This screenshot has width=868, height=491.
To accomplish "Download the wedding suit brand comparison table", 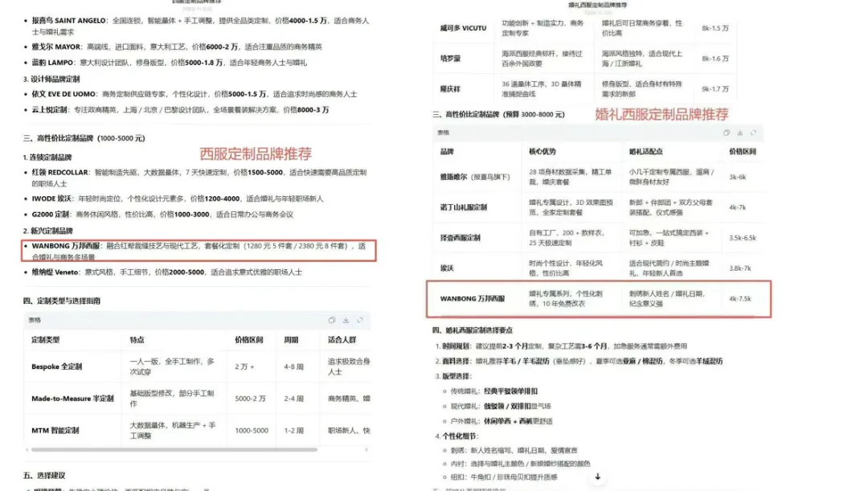I will [739, 133].
